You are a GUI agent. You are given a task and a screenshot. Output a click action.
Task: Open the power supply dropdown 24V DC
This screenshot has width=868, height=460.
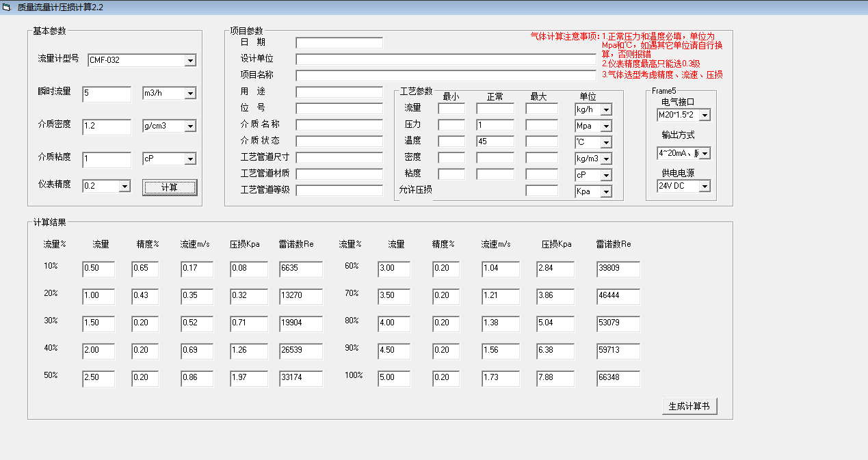[705, 185]
